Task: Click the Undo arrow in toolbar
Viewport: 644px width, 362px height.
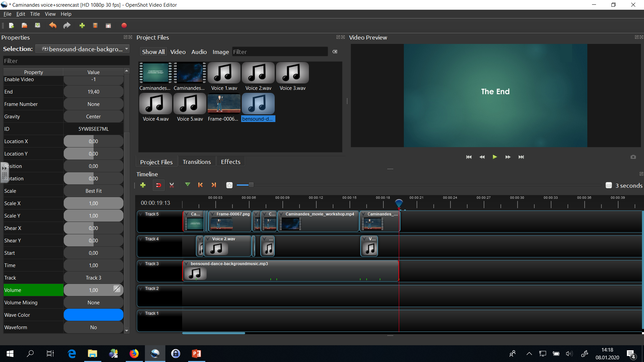Action: click(53, 25)
